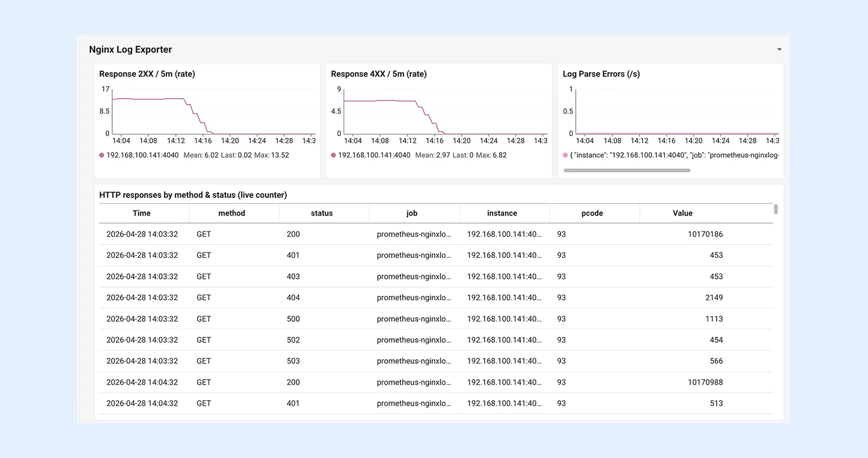Open the Response 4XX / 5m (rate) panel title
The width and height of the screenshot is (868, 458).
pyautogui.click(x=379, y=74)
